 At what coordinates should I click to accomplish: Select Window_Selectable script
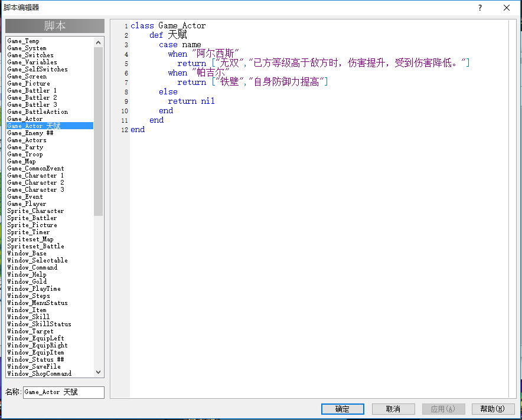click(50, 260)
